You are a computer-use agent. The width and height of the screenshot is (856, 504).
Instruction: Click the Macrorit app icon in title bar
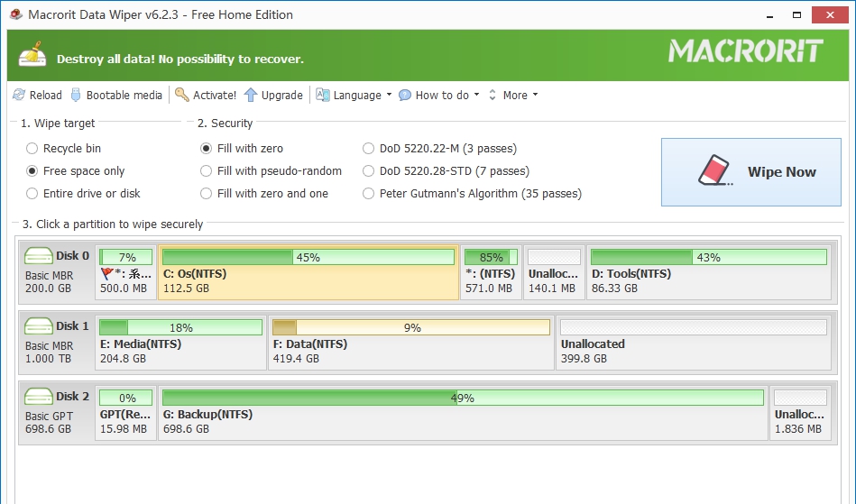[x=16, y=14]
